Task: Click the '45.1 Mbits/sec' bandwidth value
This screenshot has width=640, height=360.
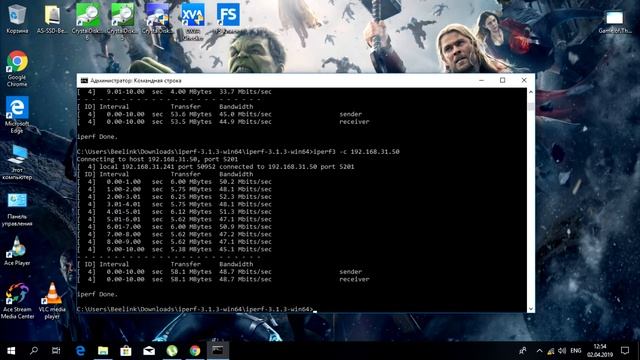Action: coord(245,249)
